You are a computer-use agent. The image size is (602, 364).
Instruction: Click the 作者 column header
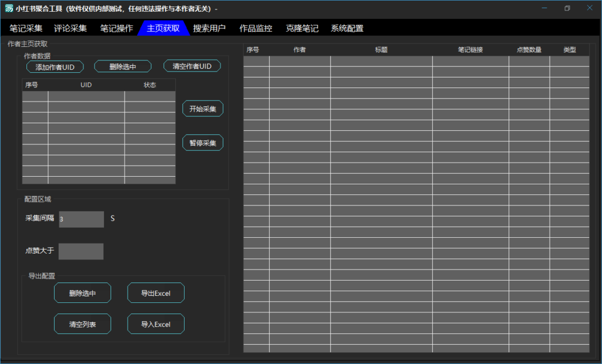click(299, 49)
